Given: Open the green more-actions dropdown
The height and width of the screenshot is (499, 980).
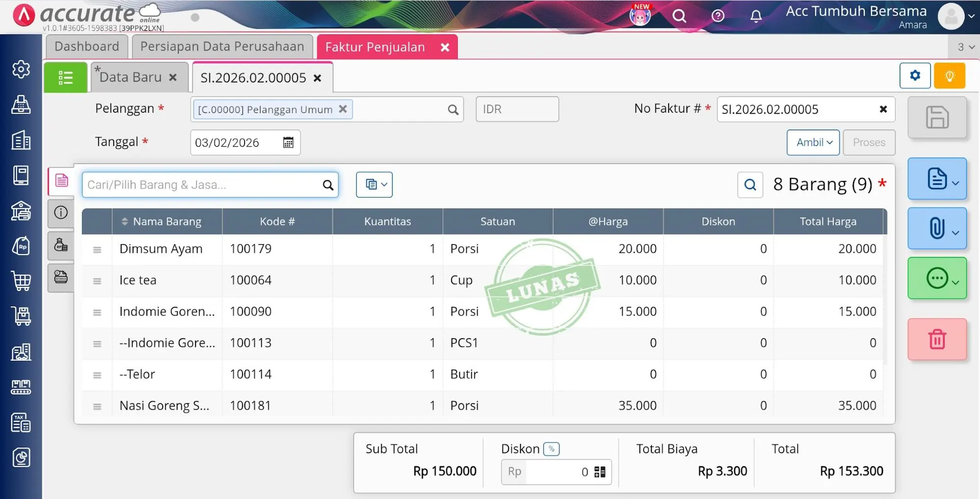Looking at the screenshot, I should (x=937, y=278).
